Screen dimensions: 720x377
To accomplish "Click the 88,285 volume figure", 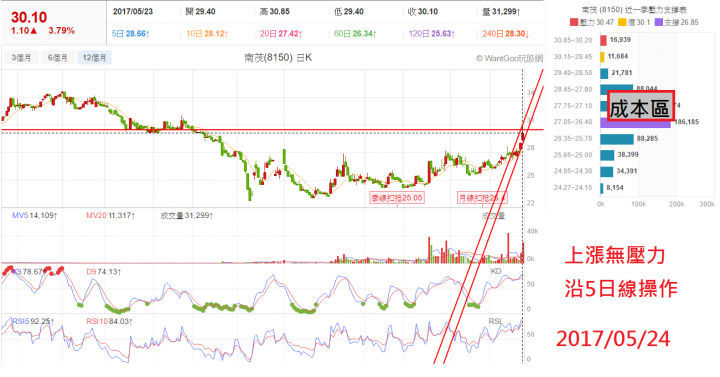I will click(x=647, y=138).
